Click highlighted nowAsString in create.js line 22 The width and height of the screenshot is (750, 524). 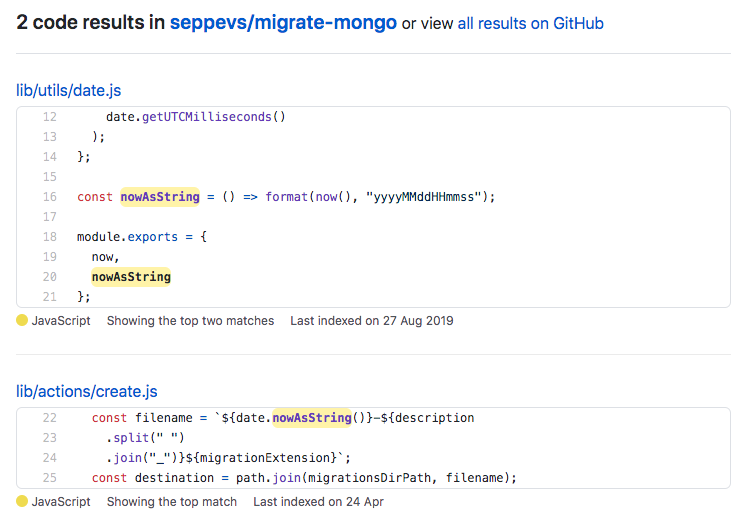tap(312, 418)
